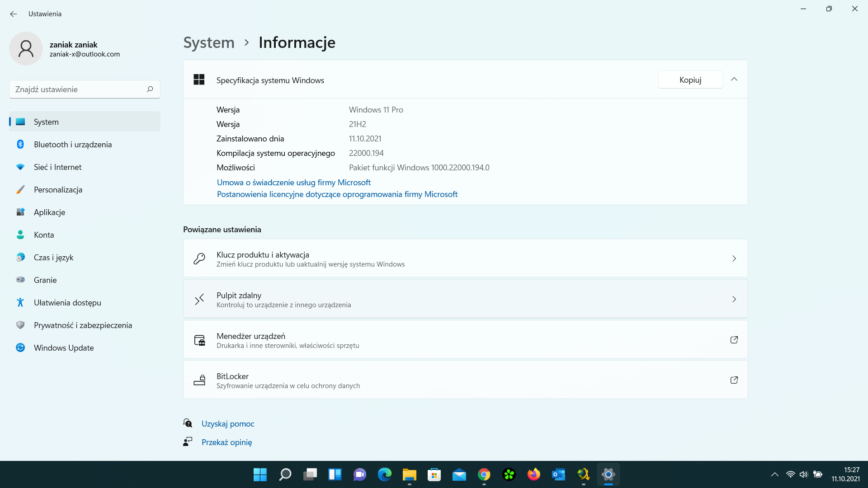Launch Microsoft Edge from taskbar
The width and height of the screenshot is (868, 488).
(385, 474)
